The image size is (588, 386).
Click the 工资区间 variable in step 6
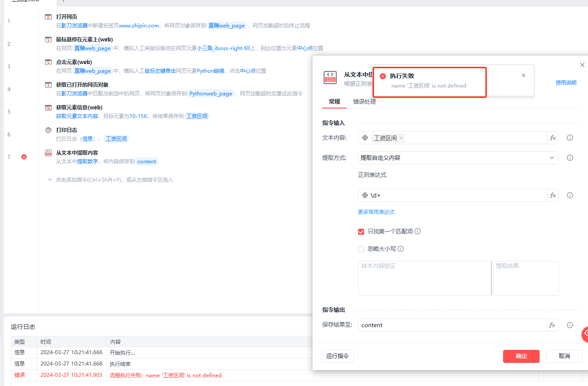pos(116,139)
